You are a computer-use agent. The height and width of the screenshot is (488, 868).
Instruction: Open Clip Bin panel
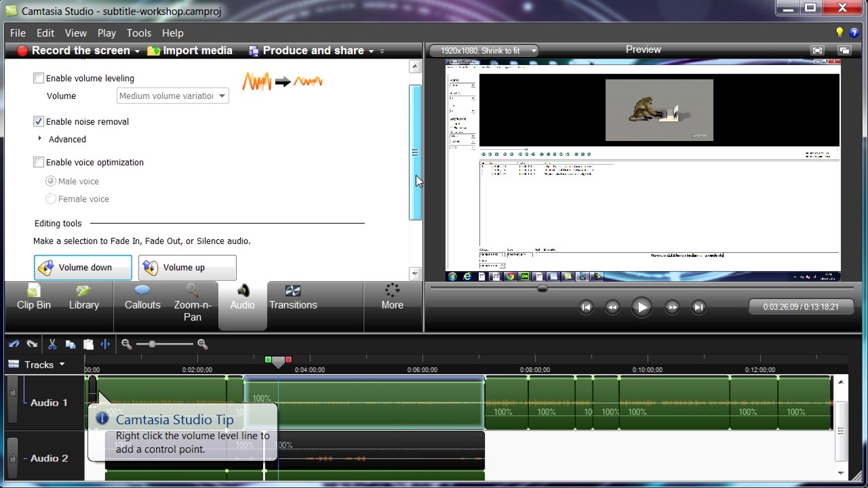click(x=34, y=298)
